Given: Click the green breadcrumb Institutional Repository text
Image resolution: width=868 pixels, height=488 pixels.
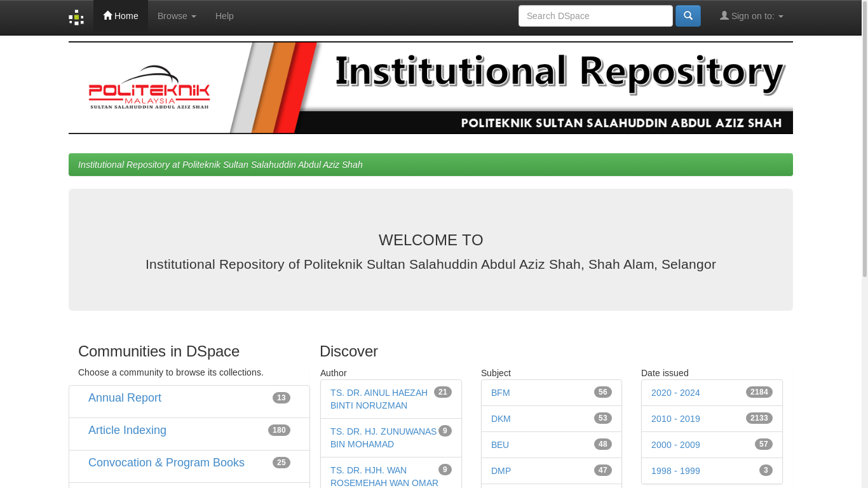Looking at the screenshot, I should (220, 165).
